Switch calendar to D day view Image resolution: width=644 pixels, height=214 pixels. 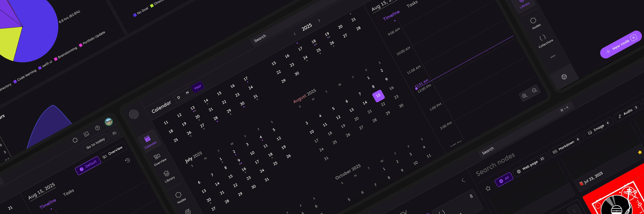click(x=178, y=98)
